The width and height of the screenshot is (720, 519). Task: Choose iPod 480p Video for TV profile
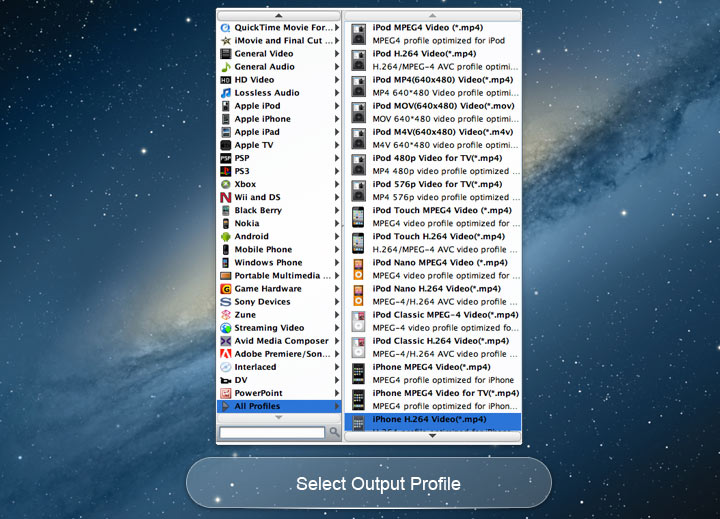[x=433, y=165]
